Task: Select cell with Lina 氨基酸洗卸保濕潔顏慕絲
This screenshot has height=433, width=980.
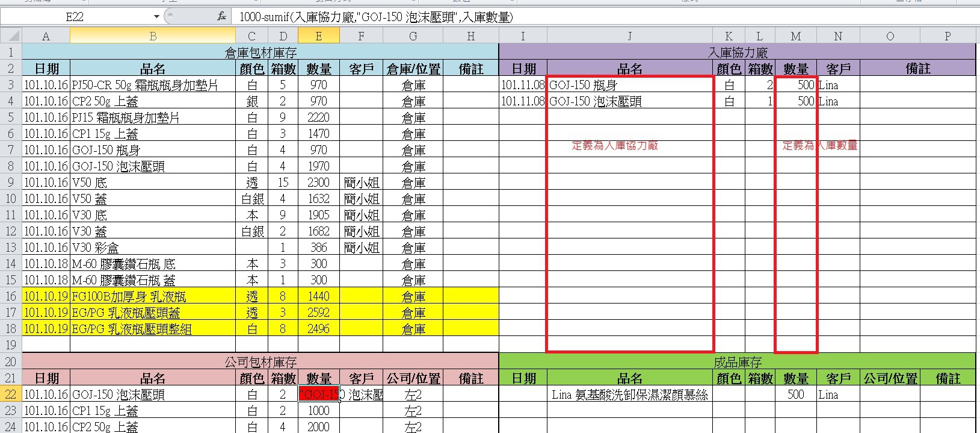Action: pyautogui.click(x=629, y=394)
